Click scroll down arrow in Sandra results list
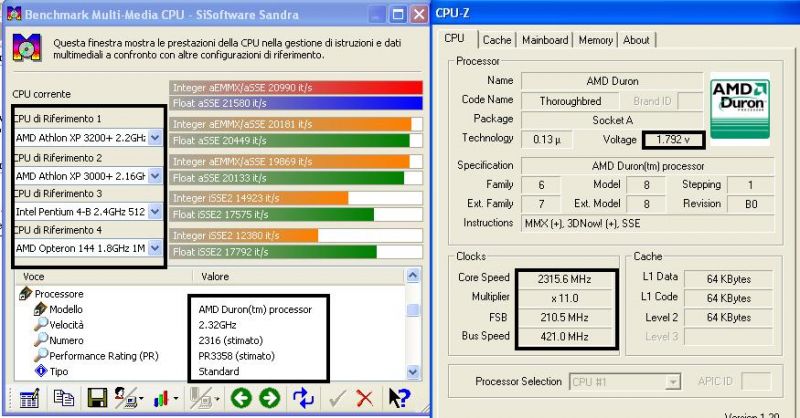Viewport: 800px width, 418px height. (x=413, y=372)
